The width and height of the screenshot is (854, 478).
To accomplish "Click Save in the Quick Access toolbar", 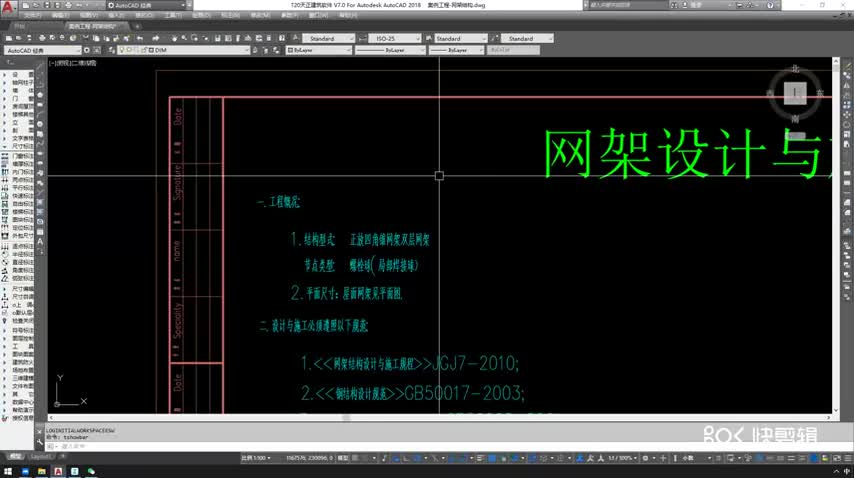I will [x=47, y=5].
